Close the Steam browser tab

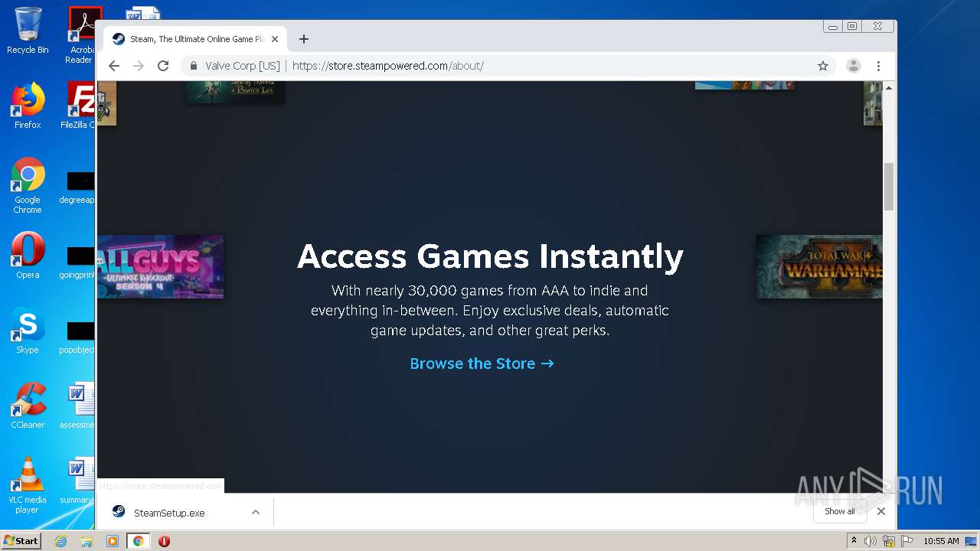pos(275,39)
